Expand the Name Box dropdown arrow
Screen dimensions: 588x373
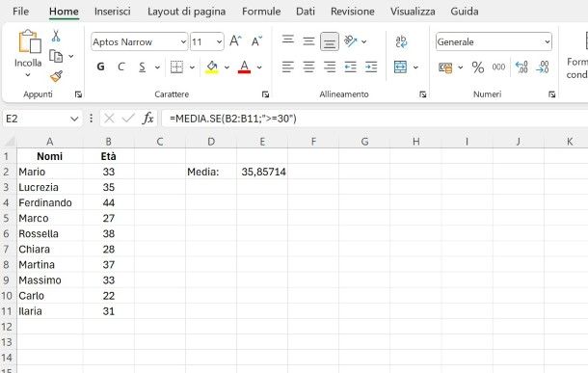coord(74,119)
